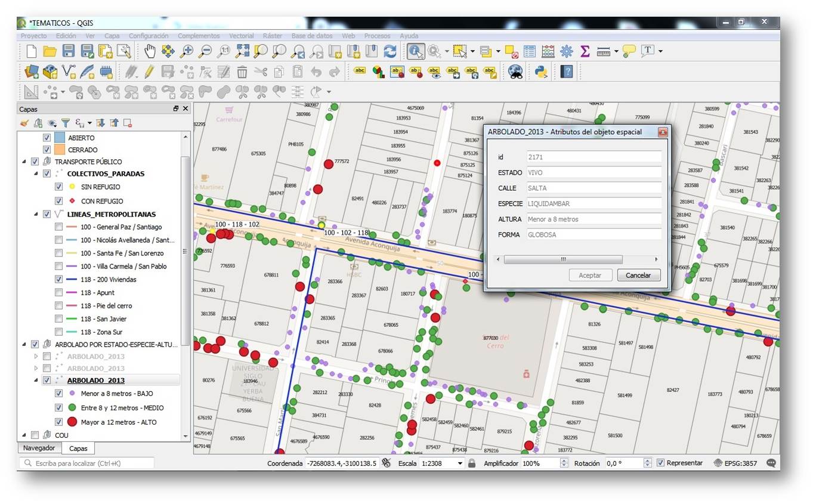Open the Vectorial menu
Image resolution: width=813 pixels, height=504 pixels.
coord(241,36)
